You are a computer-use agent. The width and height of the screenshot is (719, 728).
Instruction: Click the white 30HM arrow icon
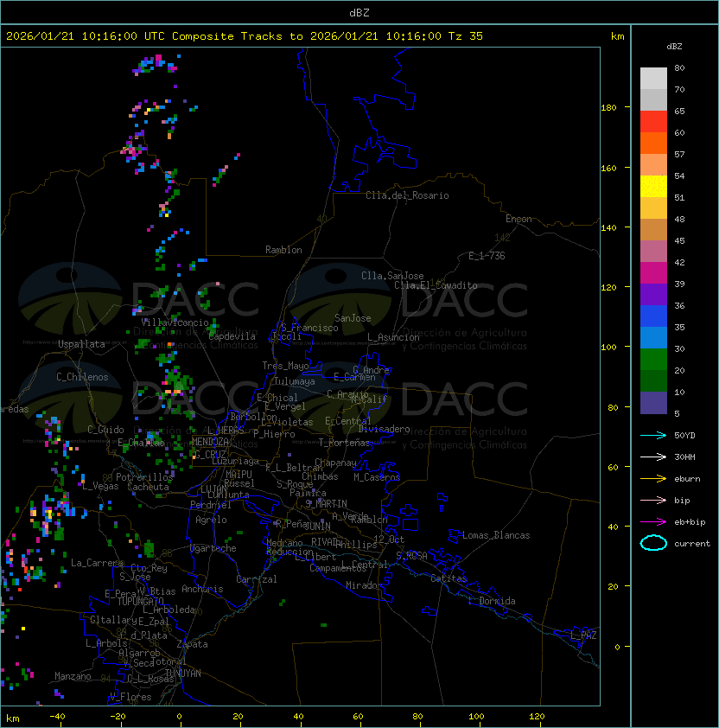point(653,457)
